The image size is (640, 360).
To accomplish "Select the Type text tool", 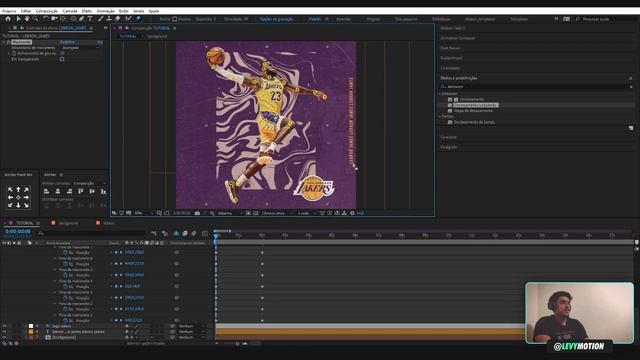I will coord(90,19).
